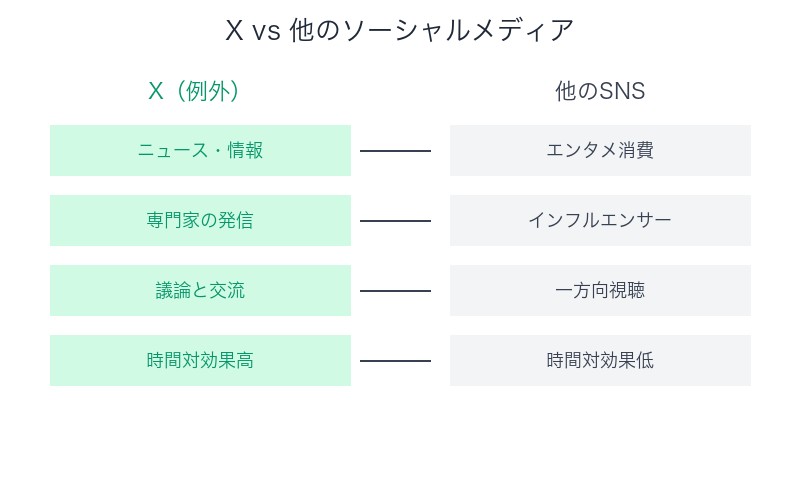
Task: Click the X（例外） column heading
Action: 194,91
